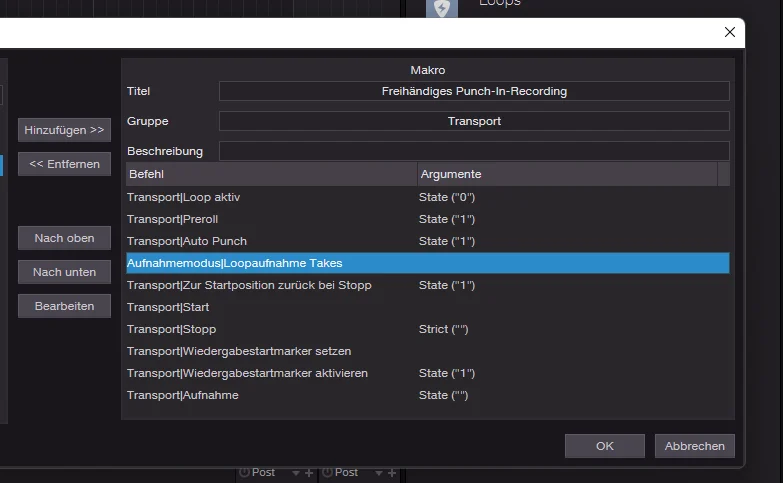Viewport: 783px width, 483px height.
Task: Click the Bearbeiten button
Action: coord(64,306)
